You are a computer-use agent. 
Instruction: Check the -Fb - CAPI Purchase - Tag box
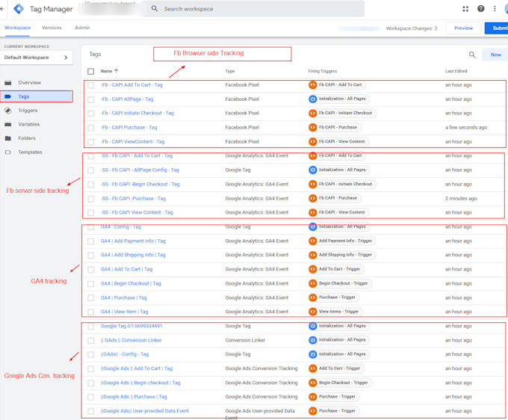(x=90, y=128)
